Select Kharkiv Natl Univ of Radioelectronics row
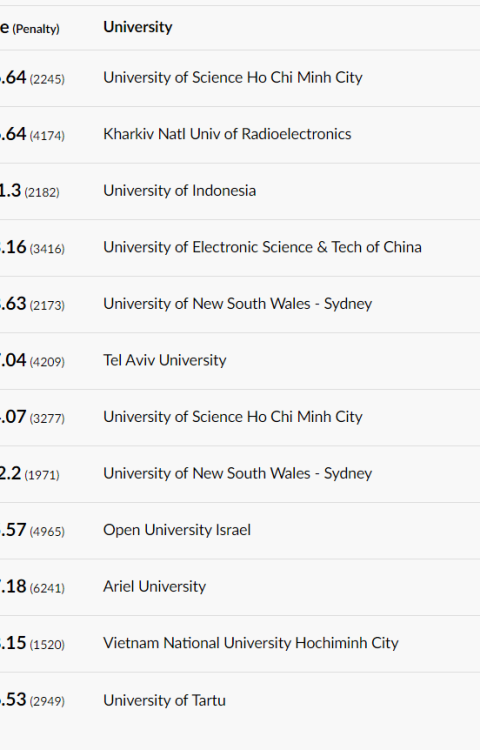480x750 pixels. pos(240,134)
